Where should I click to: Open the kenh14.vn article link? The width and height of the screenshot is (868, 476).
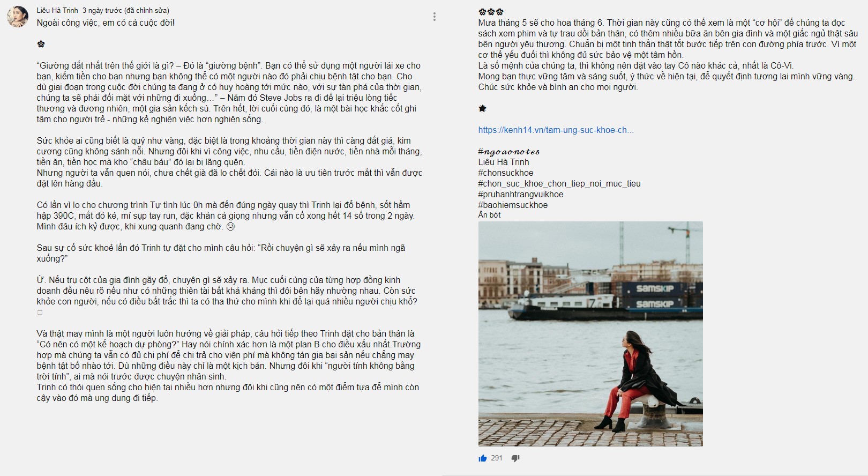[x=556, y=130]
